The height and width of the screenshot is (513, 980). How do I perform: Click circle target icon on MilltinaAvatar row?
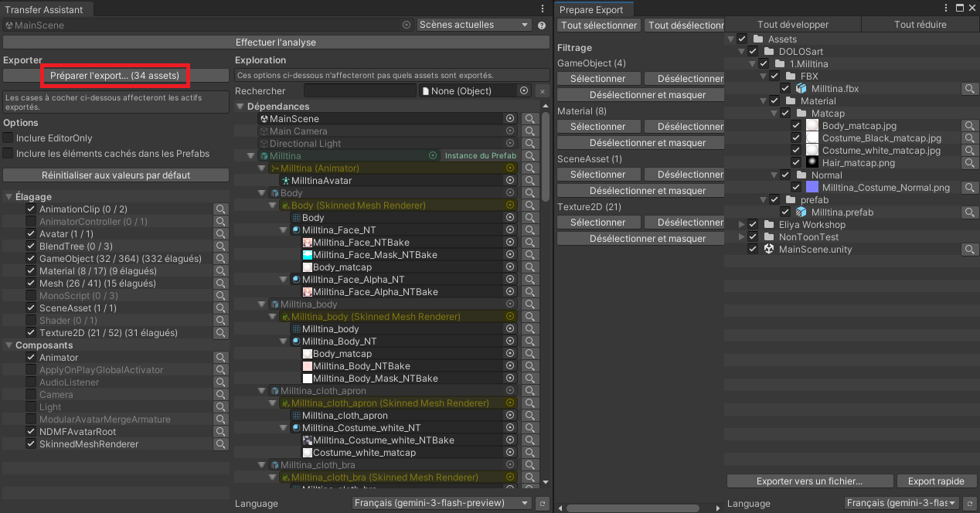(509, 181)
